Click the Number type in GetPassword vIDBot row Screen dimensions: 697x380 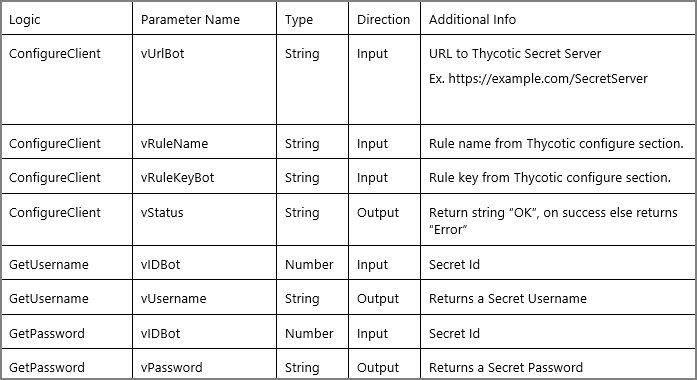click(309, 333)
